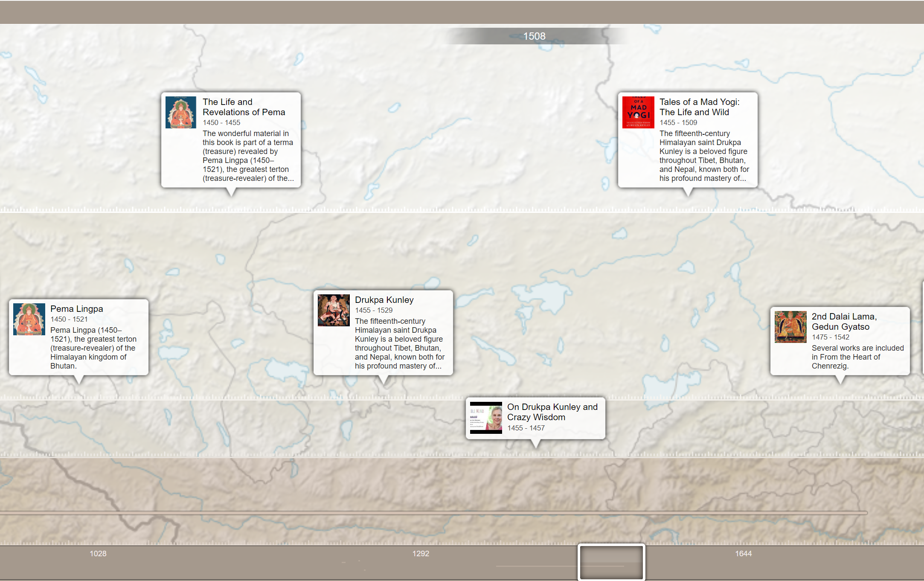
Task: Open the Pema Lingpa portrait thumbnail
Action: click(x=29, y=319)
